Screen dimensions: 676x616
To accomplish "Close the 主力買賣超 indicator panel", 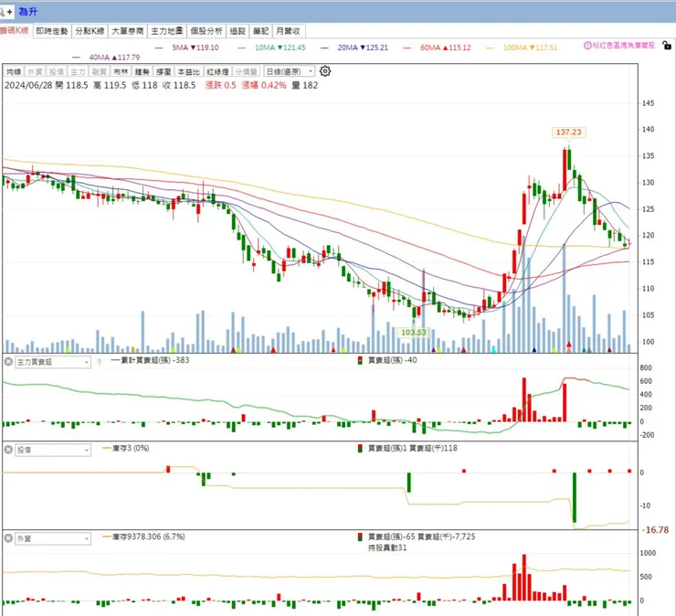I will (8, 362).
